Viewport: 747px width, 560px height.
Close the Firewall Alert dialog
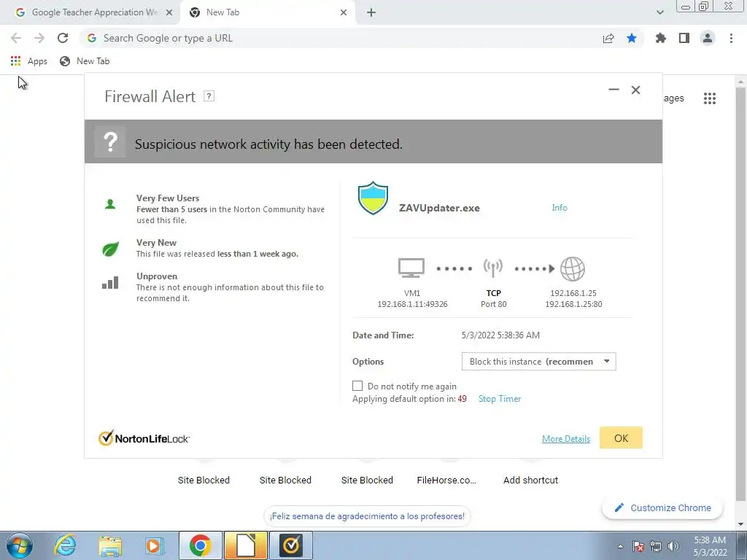pos(635,90)
